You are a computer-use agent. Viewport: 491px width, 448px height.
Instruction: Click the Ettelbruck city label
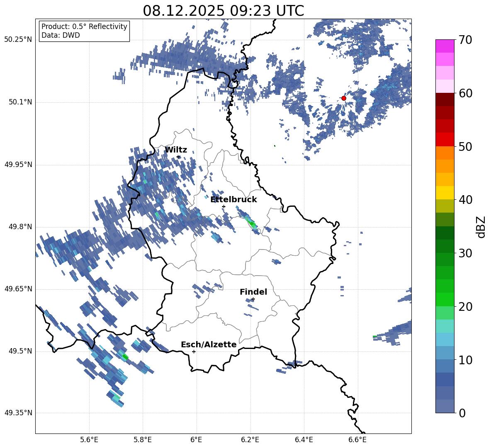tap(233, 200)
